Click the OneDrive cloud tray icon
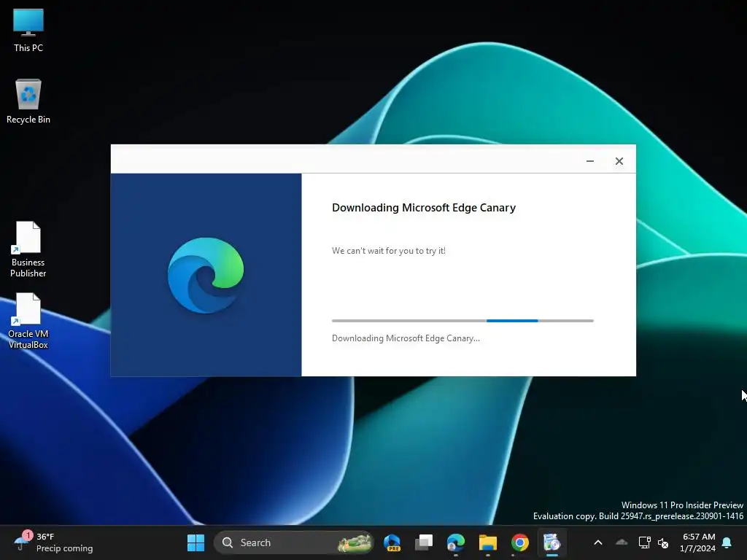 [622, 542]
